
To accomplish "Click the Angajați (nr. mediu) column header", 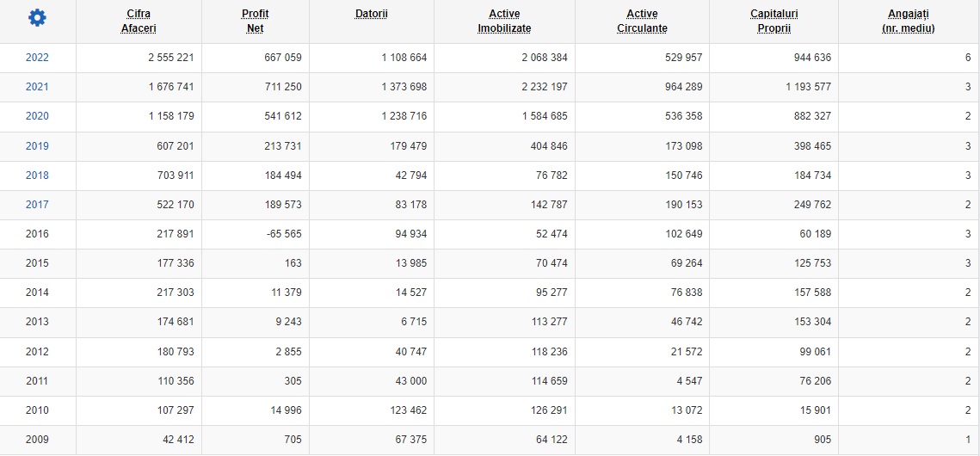I will click(909, 22).
